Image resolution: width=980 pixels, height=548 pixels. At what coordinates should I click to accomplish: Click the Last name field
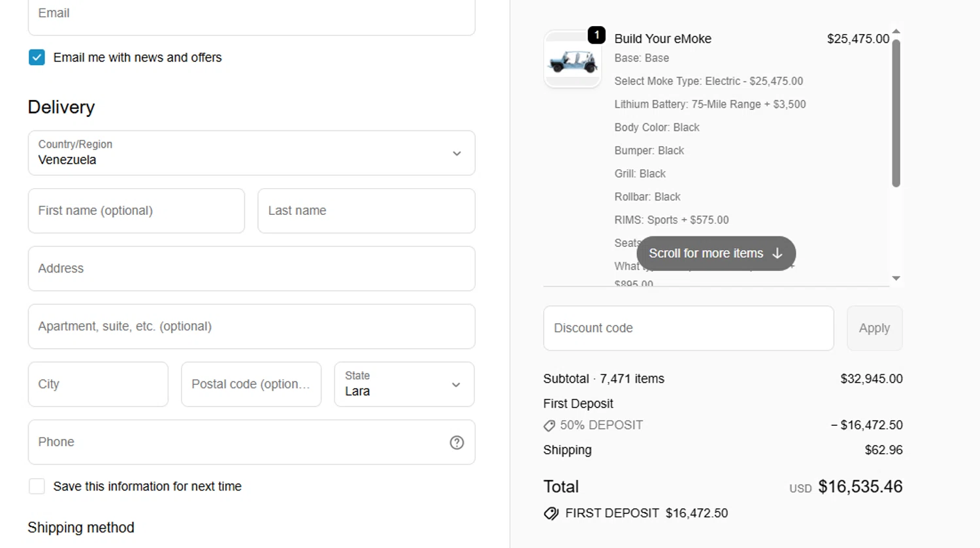pyautogui.click(x=367, y=211)
